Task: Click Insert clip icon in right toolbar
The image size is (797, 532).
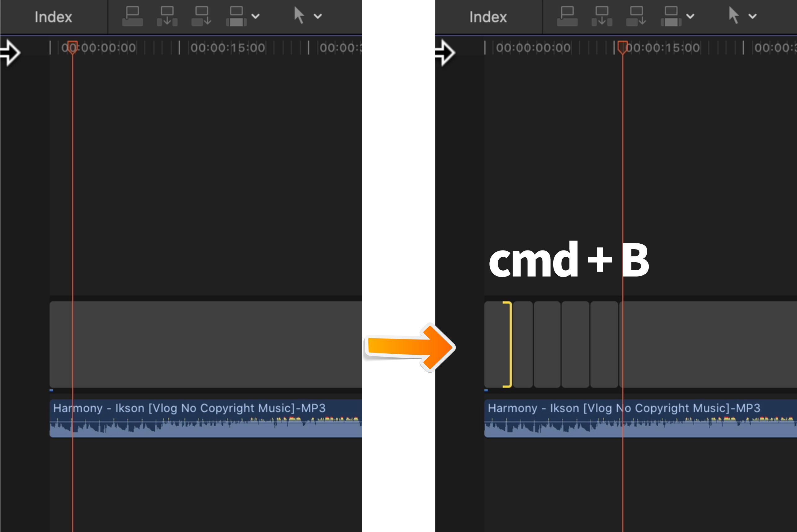Action: 602,16
